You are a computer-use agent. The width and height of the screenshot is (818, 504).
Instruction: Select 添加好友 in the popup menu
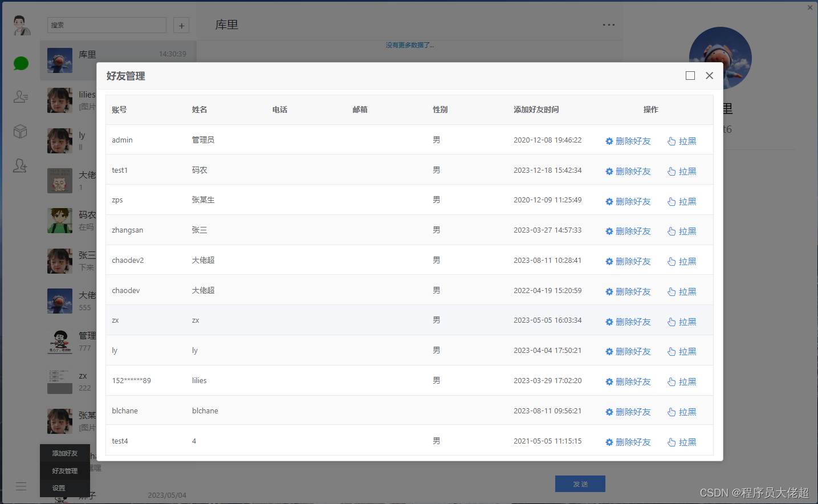click(65, 453)
